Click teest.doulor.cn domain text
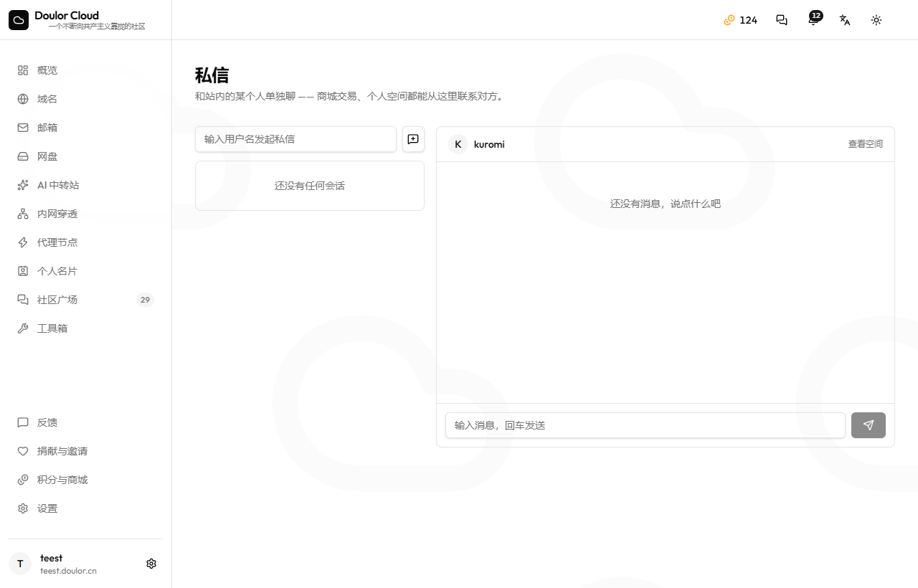Image resolution: width=918 pixels, height=588 pixels. [68, 571]
